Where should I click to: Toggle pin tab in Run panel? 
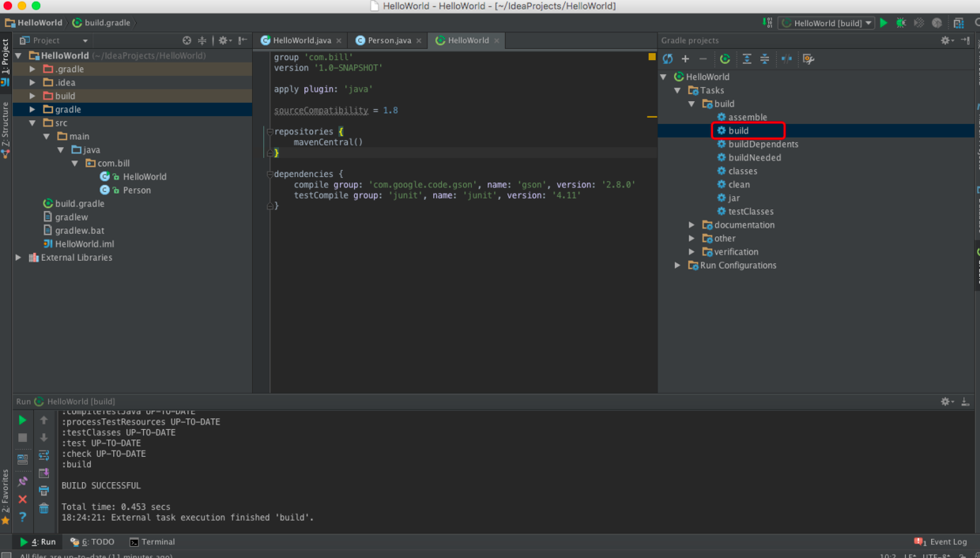(x=22, y=481)
